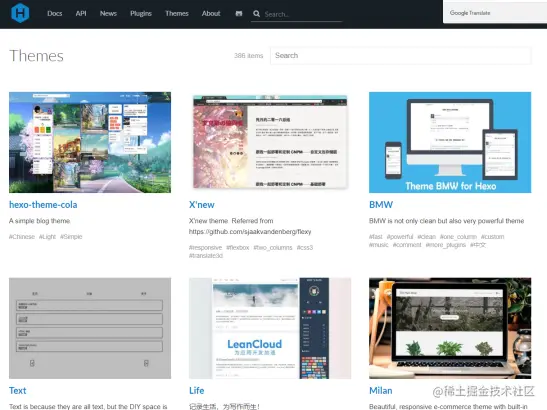Click the Milan theme title link
This screenshot has width=547, height=410.
(x=381, y=391)
